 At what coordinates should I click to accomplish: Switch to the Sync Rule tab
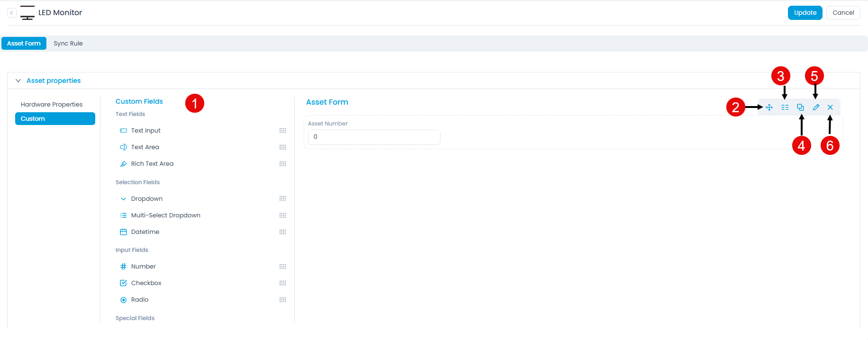pyautogui.click(x=68, y=44)
